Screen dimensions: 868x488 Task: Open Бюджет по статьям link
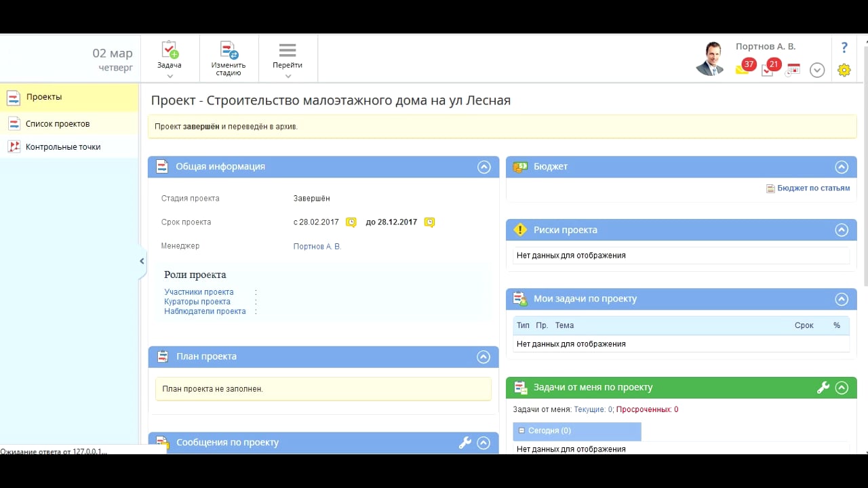(813, 188)
